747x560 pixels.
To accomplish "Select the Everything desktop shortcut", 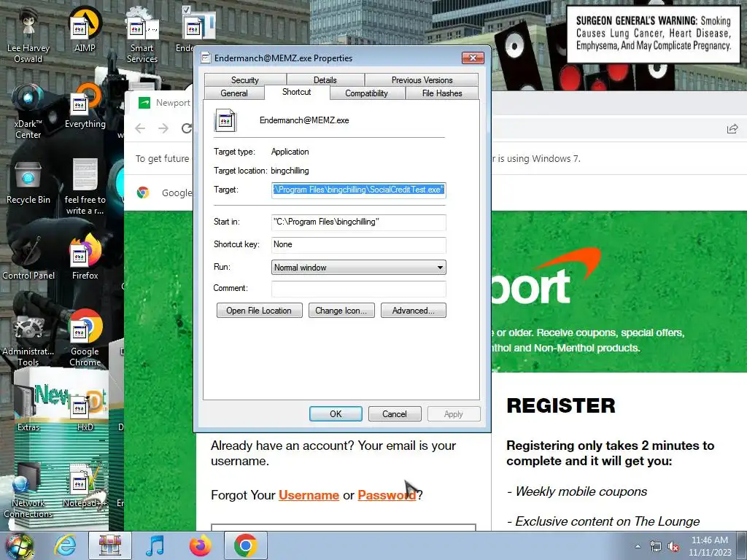I will pos(85,106).
